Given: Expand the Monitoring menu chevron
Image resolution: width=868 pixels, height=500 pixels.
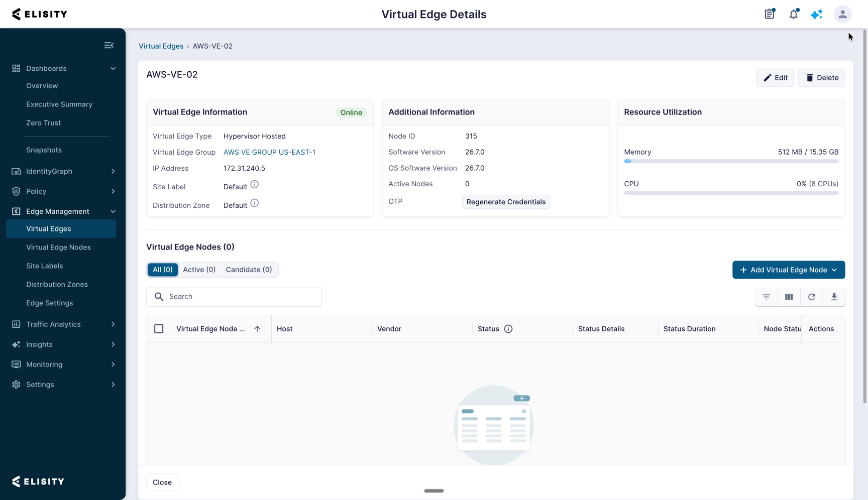Looking at the screenshot, I should pos(113,364).
